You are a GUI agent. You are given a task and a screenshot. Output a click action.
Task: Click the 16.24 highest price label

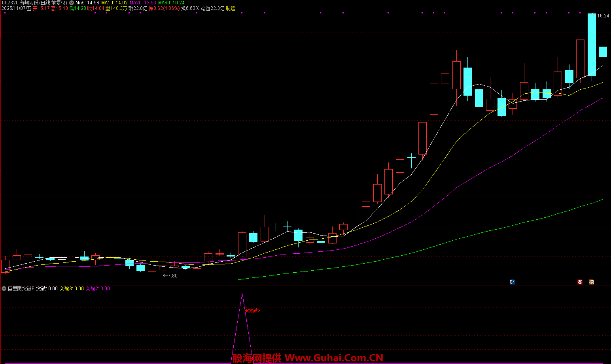603,16
